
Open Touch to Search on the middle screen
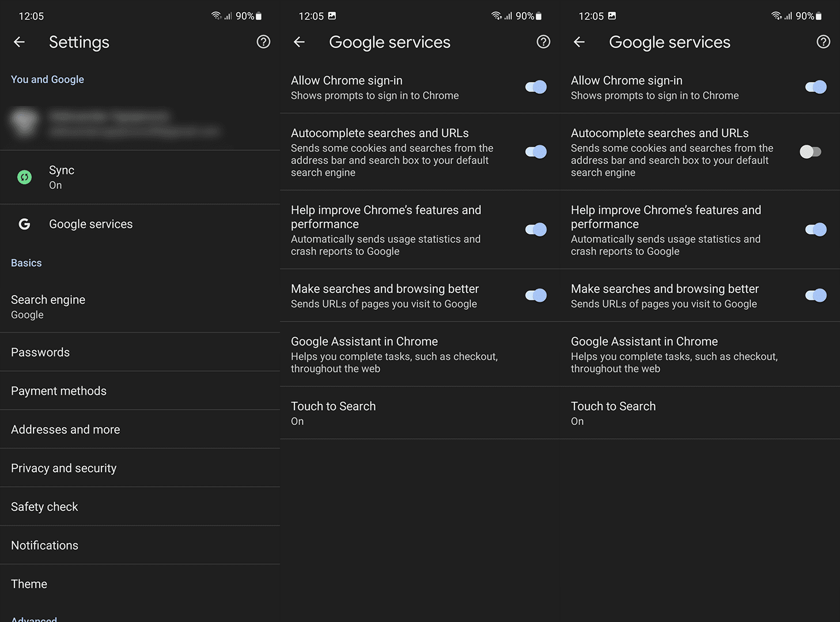(420, 413)
